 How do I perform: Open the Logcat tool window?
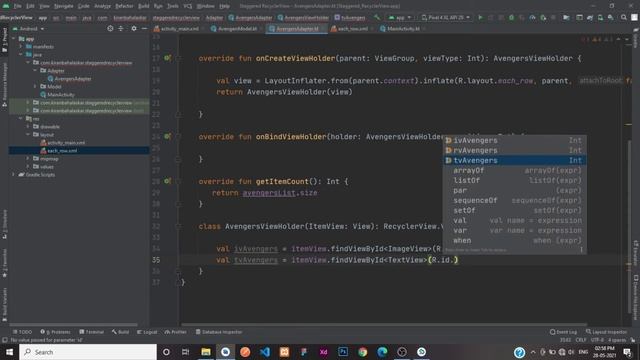pos(147,332)
